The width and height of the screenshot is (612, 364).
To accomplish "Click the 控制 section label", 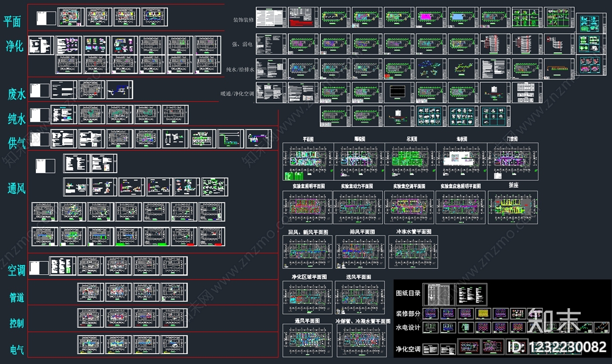I will coord(17,323).
